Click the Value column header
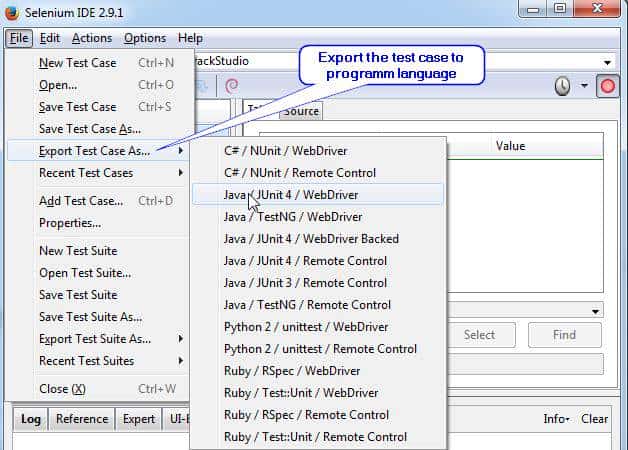This screenshot has width=628, height=450. (510, 146)
